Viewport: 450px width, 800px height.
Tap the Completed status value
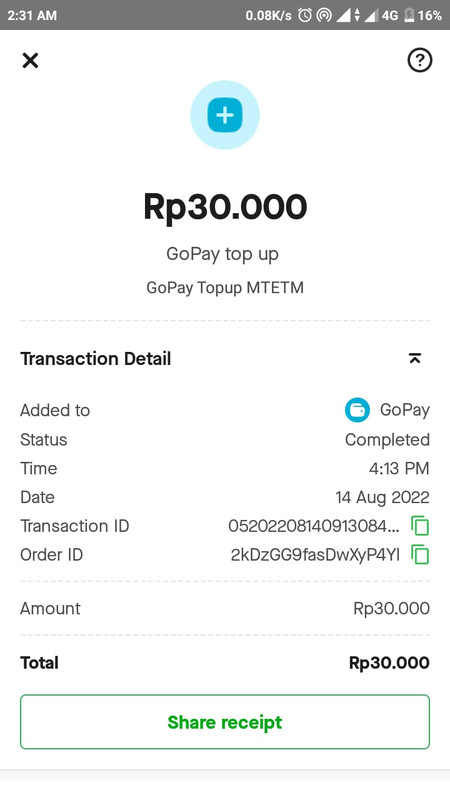387,439
